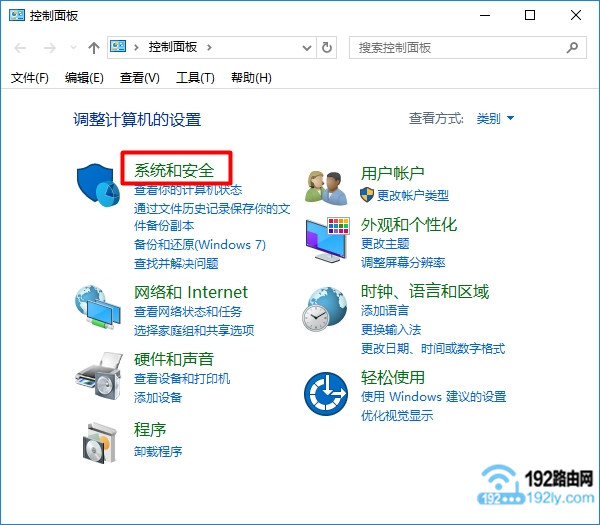This screenshot has width=600, height=525.
Task: Click 查找并解决问题 link
Action: coord(176,263)
